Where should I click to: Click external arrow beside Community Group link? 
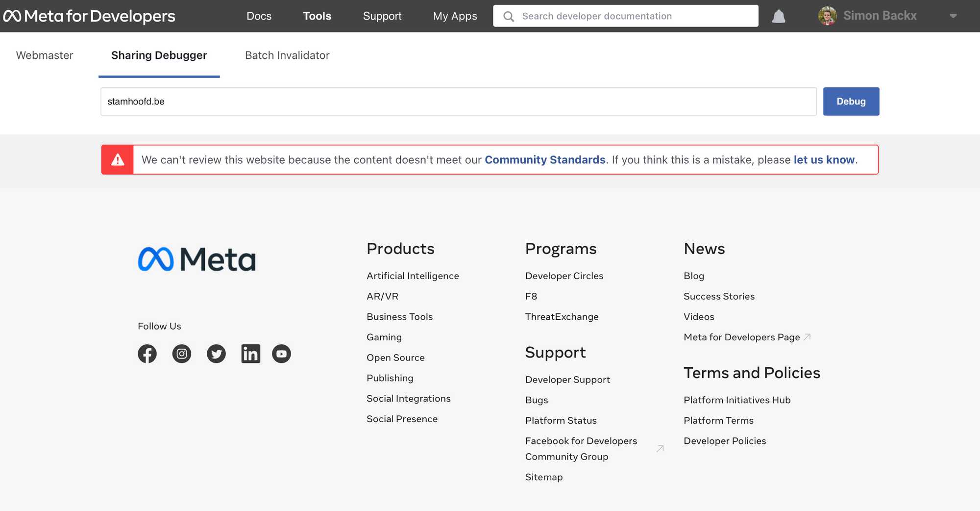pos(660,448)
